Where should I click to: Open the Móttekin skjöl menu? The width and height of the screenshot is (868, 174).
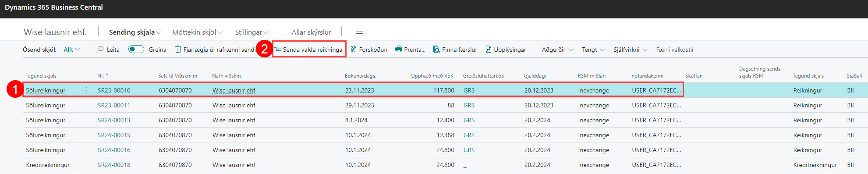198,32
